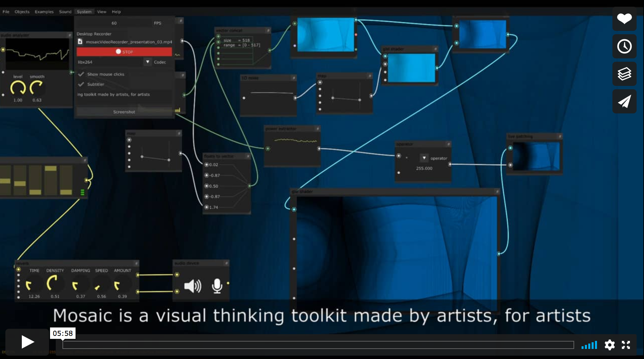Click the reverb DENSITY knob
This screenshot has height=359, width=644.
pyautogui.click(x=55, y=284)
